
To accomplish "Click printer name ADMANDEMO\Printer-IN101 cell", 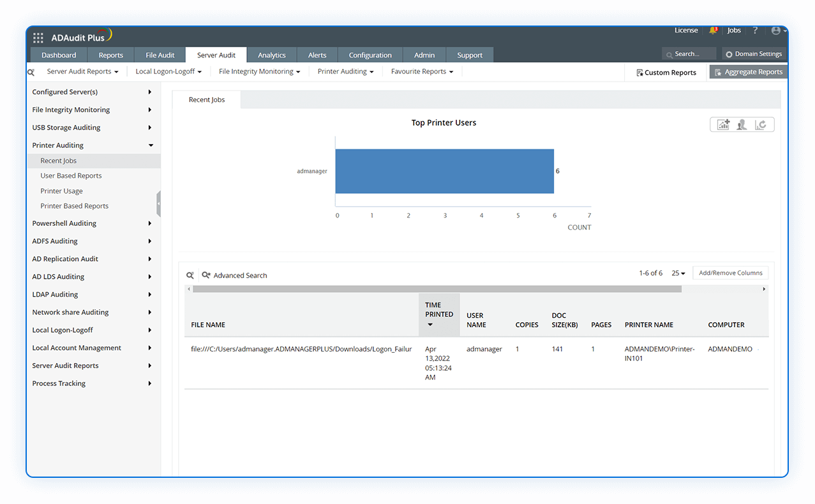I will point(659,353).
